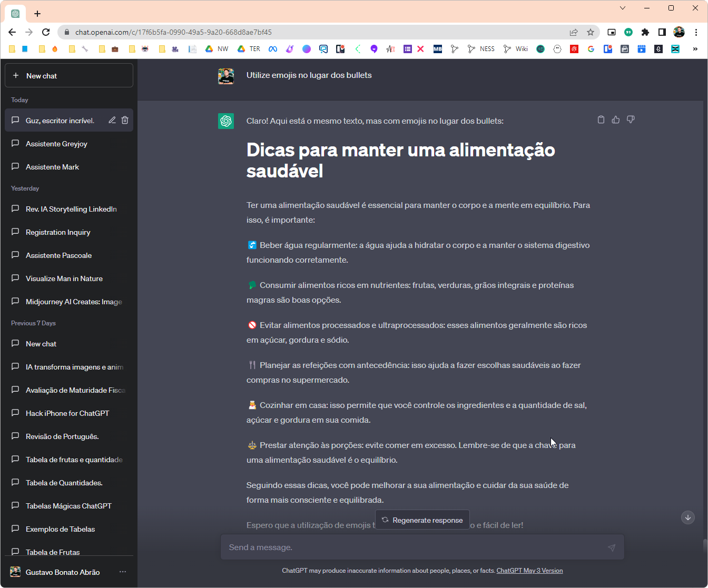Toggle the browser side panel icon

tap(662, 32)
